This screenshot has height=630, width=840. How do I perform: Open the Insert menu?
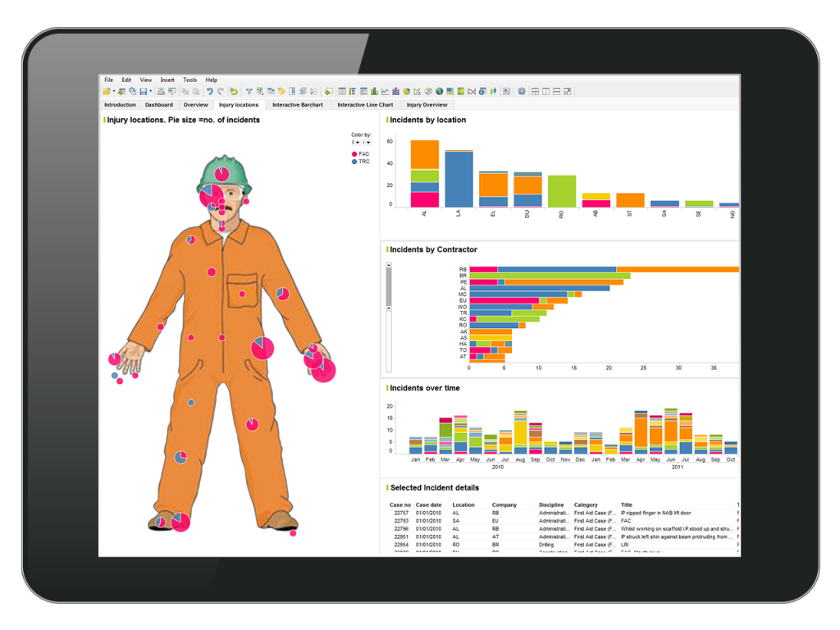click(167, 80)
